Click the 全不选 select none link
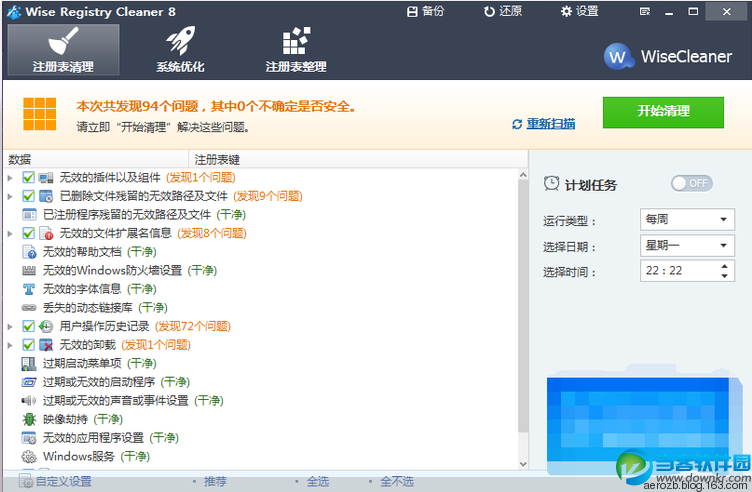Screen dimensions: 752x492 click(x=397, y=481)
